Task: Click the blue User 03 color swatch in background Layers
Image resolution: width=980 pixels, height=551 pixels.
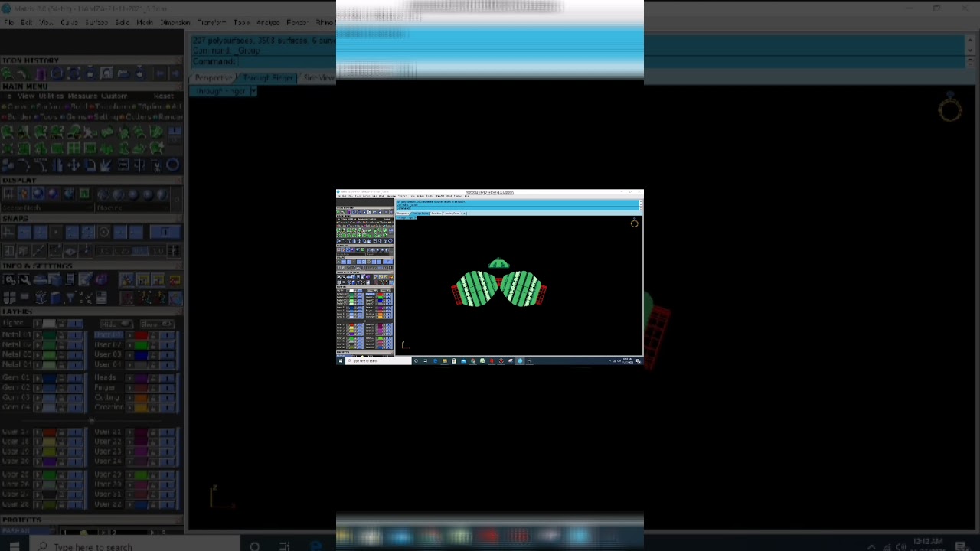Action: tap(140, 354)
